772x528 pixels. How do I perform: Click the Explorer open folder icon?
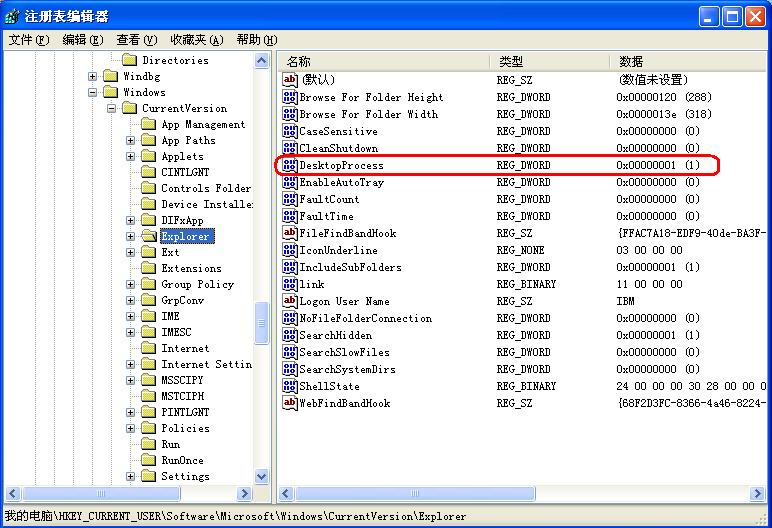(x=149, y=236)
